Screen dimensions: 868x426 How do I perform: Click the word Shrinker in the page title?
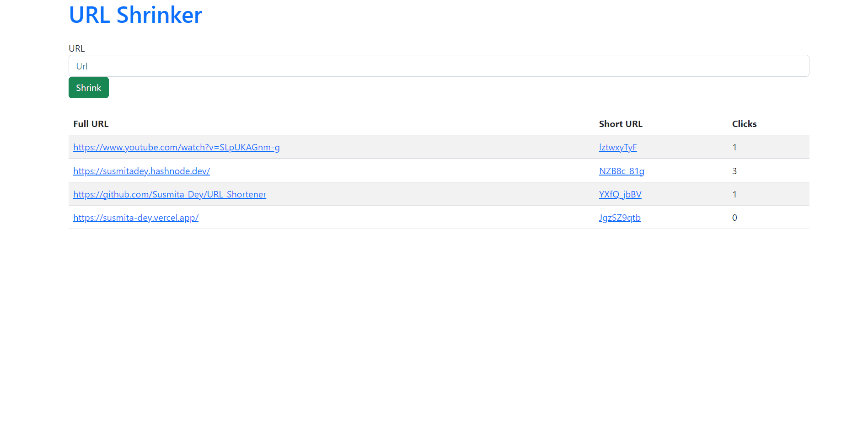point(159,15)
